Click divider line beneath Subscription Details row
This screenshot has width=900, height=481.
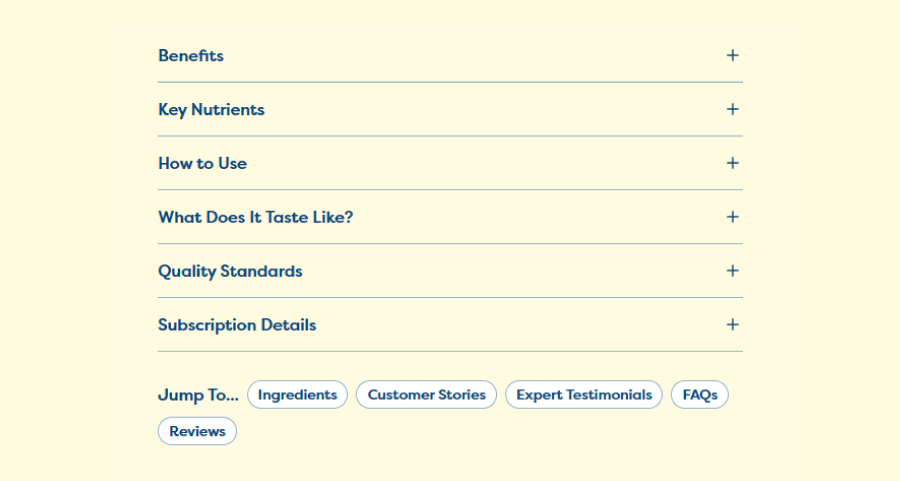pyautogui.click(x=451, y=351)
